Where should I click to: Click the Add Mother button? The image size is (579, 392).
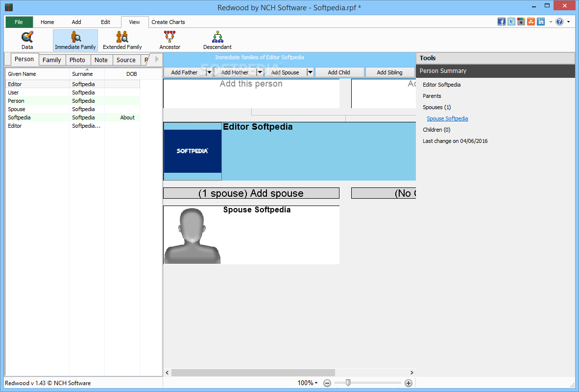(235, 72)
